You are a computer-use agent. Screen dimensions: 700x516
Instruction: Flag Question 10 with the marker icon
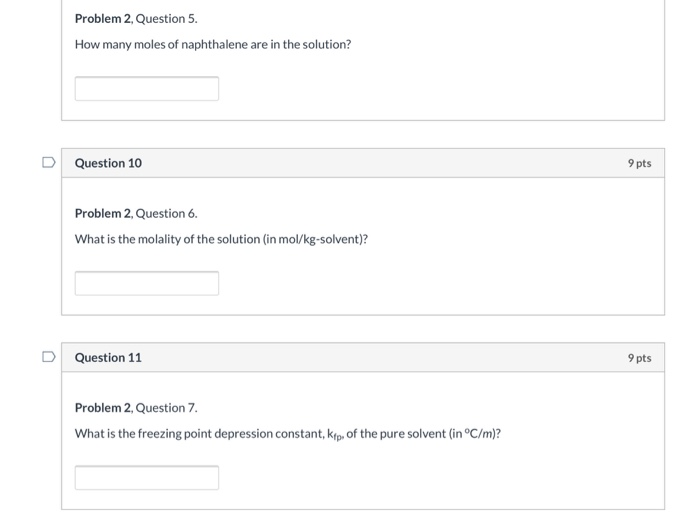tap(49, 162)
